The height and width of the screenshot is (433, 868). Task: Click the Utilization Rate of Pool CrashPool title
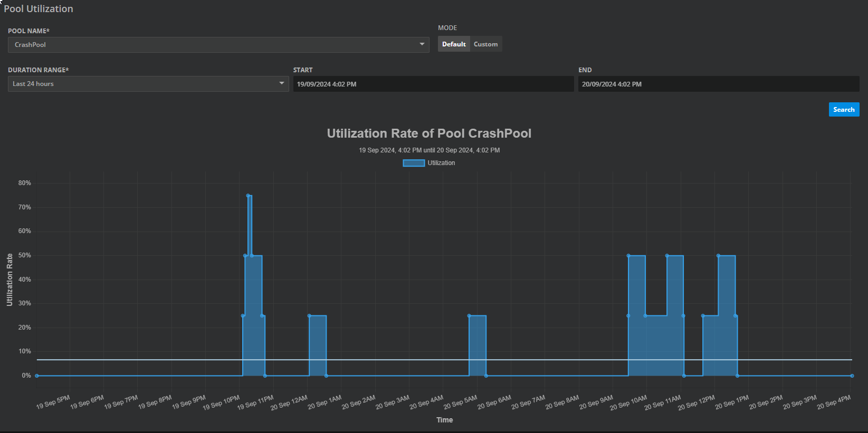click(x=429, y=133)
